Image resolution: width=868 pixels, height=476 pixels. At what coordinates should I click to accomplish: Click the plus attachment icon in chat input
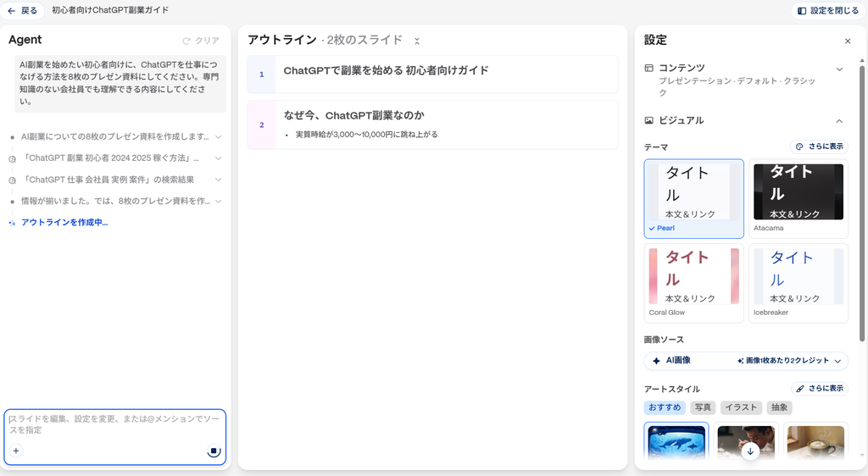click(16, 451)
